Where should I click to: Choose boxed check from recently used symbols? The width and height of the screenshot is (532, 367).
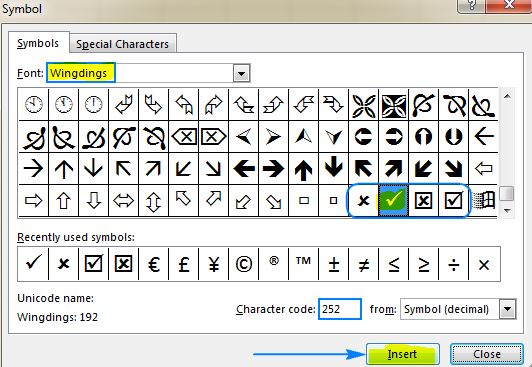(x=94, y=264)
